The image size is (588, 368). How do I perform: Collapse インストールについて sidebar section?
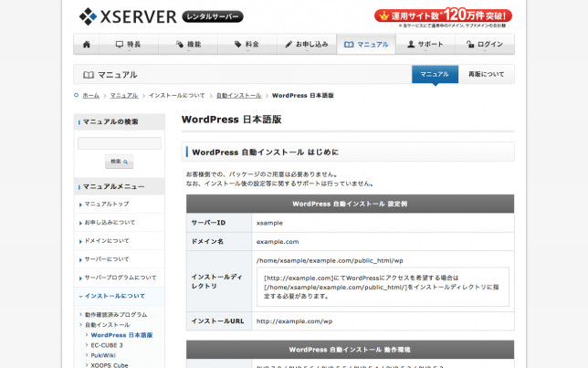point(120,296)
